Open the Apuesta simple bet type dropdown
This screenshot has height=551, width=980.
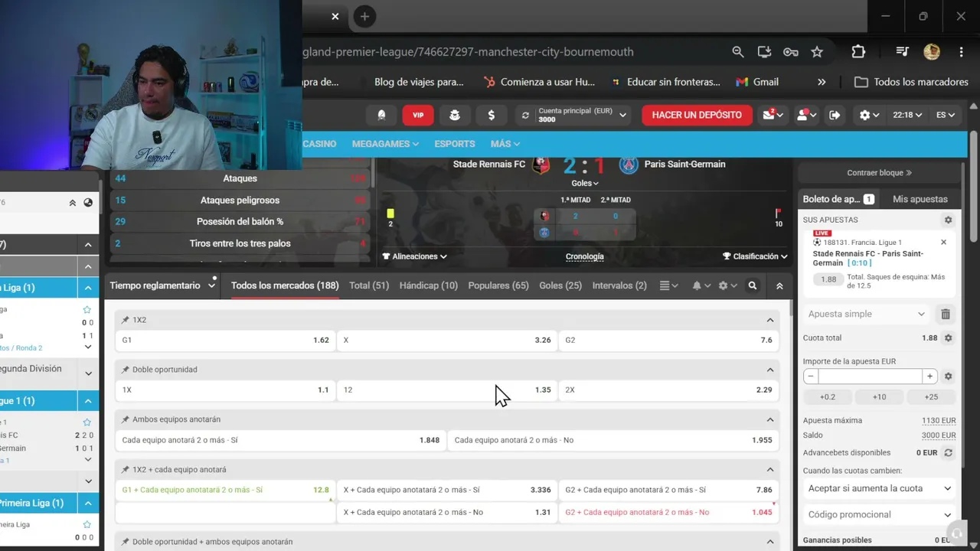[867, 314]
